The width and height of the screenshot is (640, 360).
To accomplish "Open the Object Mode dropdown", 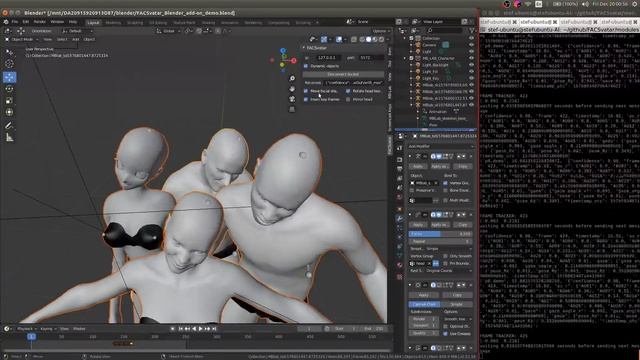I will click(22, 40).
